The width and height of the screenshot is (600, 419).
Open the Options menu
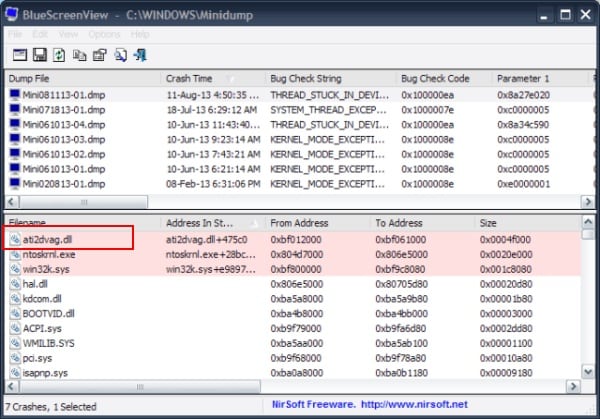(104, 34)
